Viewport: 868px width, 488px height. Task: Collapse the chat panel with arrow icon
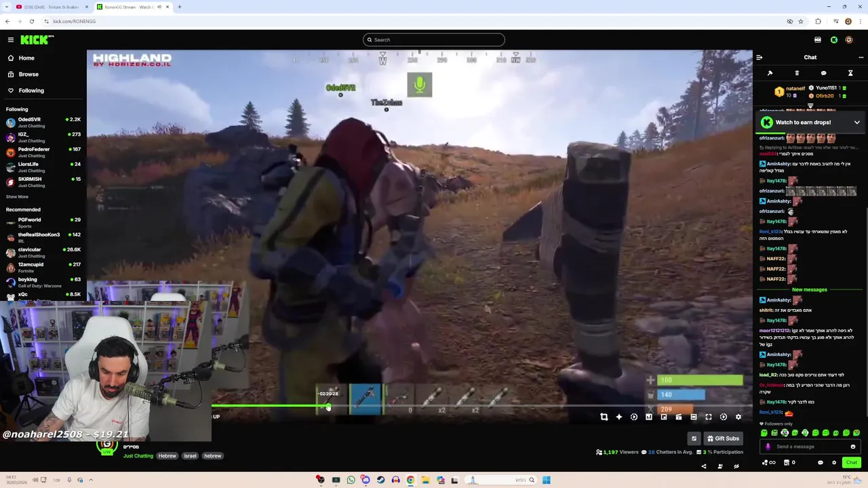[x=759, y=58]
